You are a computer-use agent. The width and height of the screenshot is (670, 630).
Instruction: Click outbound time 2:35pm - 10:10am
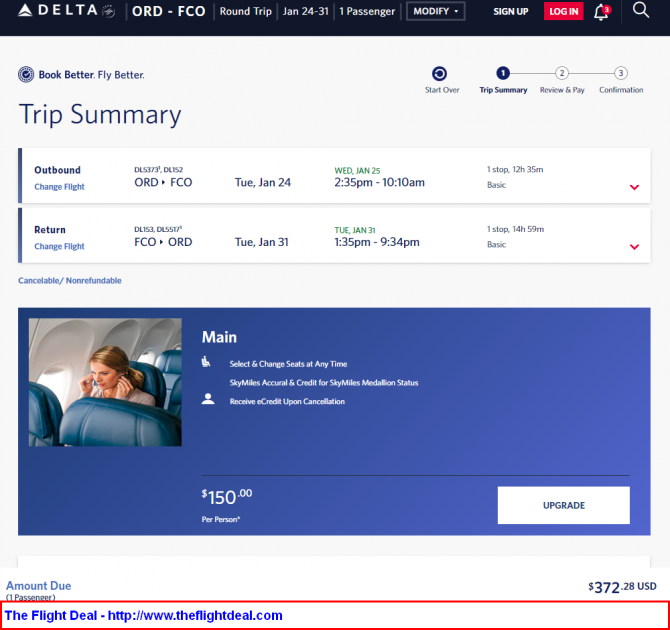379,183
